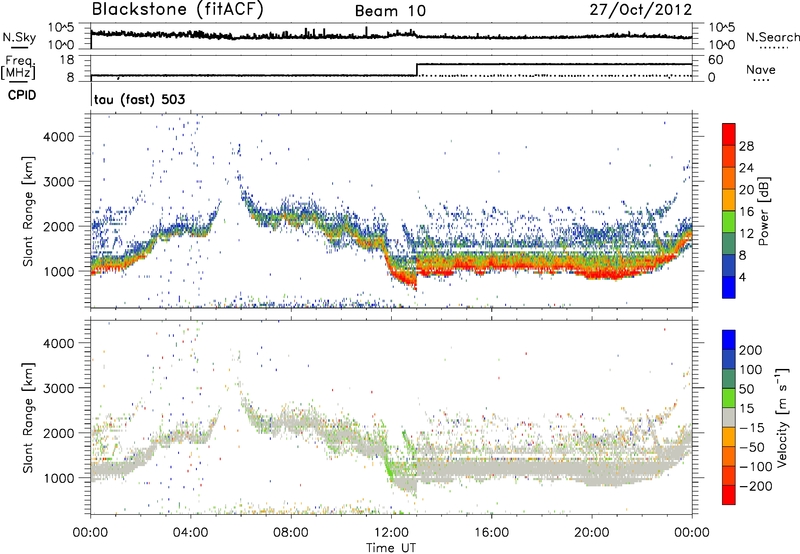800x554 pixels.
Task: Select the 'Freq. [MHz]' axis label
Action: [x=18, y=67]
